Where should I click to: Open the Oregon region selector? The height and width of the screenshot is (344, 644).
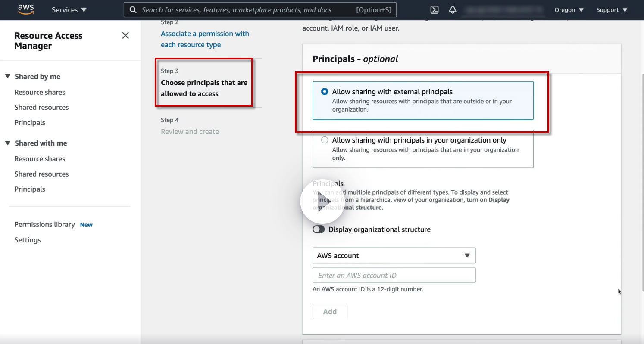coord(569,10)
